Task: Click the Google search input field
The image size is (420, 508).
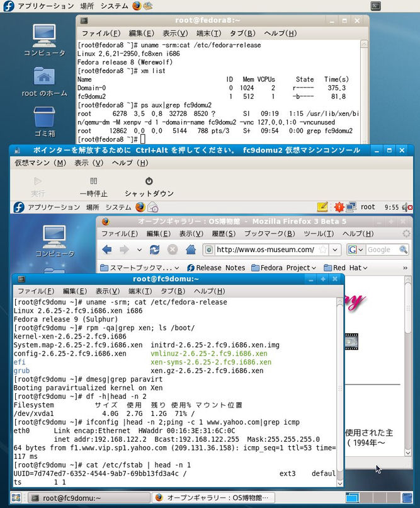Action: [382, 250]
